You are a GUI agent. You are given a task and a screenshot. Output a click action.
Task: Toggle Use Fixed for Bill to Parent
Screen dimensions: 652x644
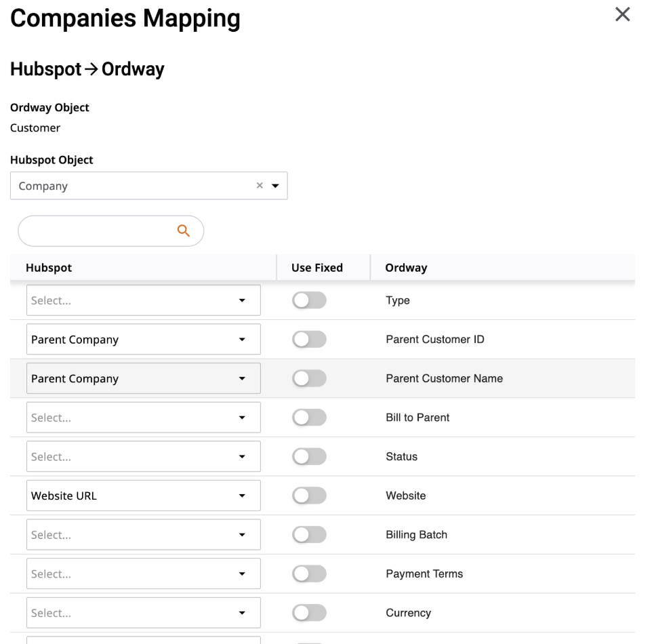point(309,417)
